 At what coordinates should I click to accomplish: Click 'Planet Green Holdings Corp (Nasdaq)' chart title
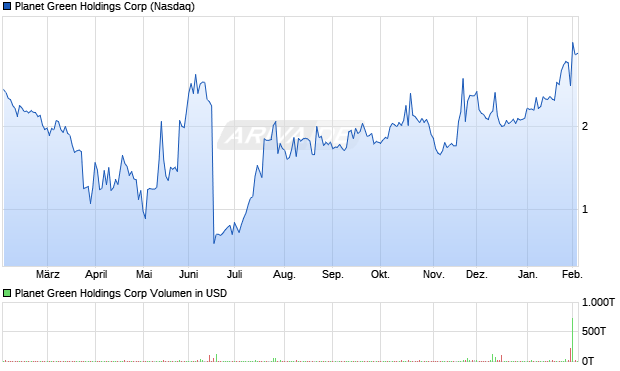pyautogui.click(x=105, y=7)
